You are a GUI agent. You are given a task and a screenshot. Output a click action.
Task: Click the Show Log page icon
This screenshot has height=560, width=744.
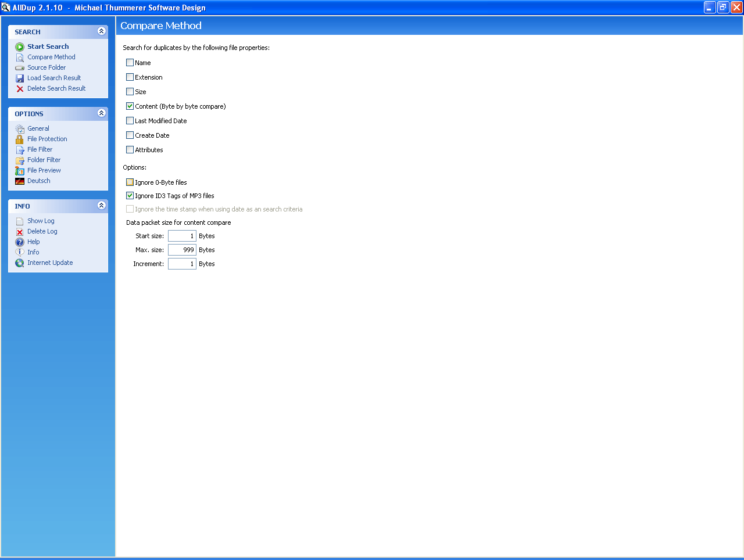(x=20, y=221)
